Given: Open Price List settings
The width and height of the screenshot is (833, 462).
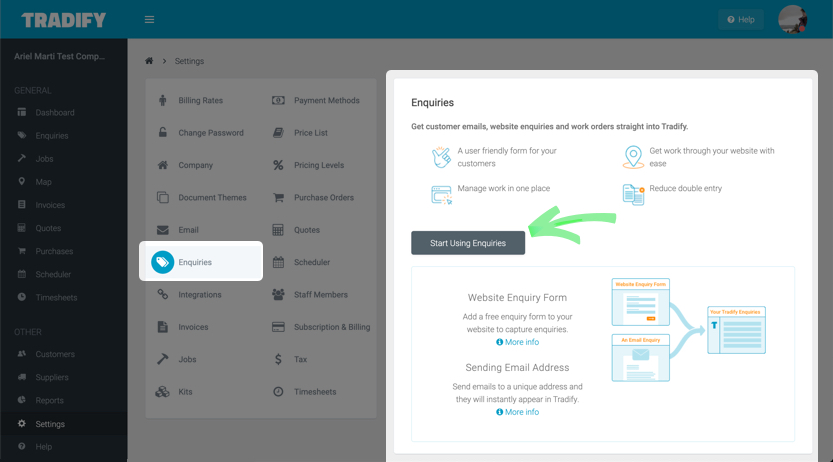Looking at the screenshot, I should pyautogui.click(x=311, y=133).
